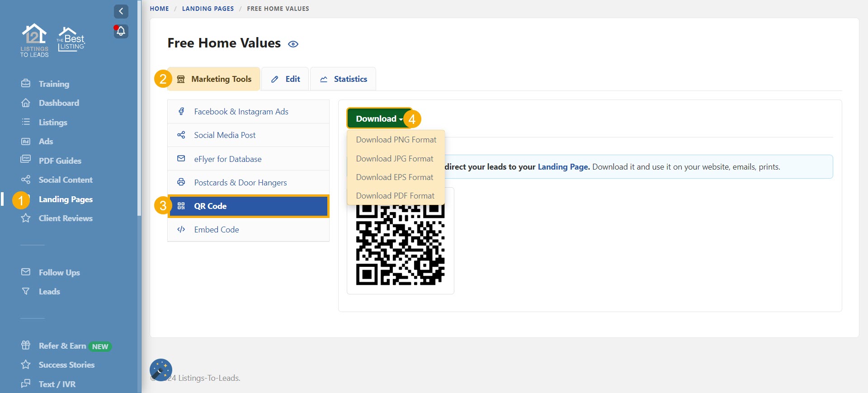Switch to the Statistics tab
Viewport: 868px width, 393px height.
pyautogui.click(x=343, y=79)
